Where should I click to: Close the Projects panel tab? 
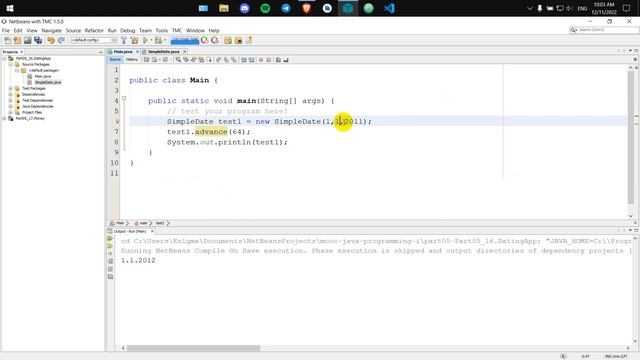click(x=22, y=52)
